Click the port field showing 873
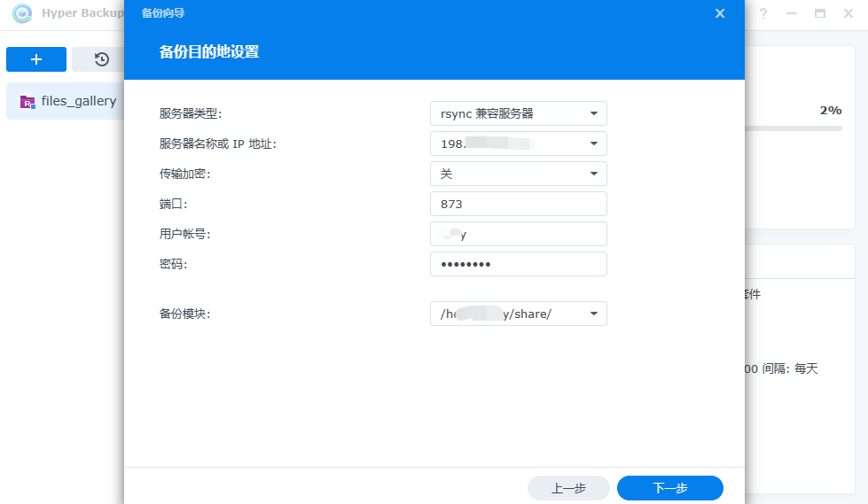This screenshot has width=868, height=504. click(x=518, y=204)
